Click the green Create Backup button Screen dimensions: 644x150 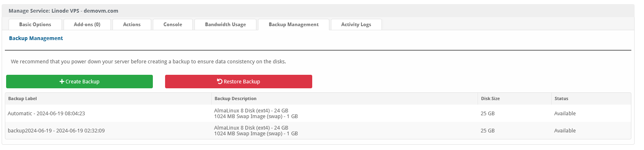pyautogui.click(x=79, y=81)
